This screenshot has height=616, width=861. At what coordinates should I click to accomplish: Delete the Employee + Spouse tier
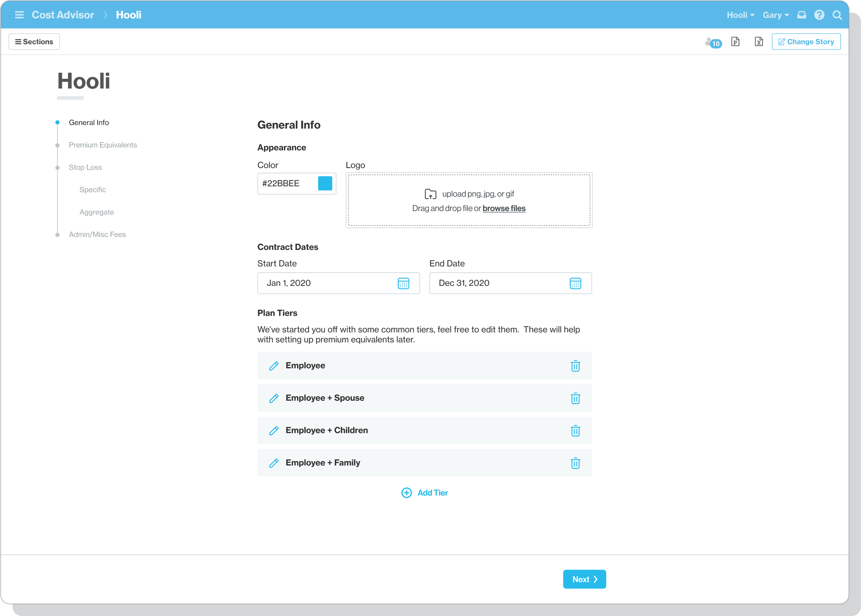(575, 398)
